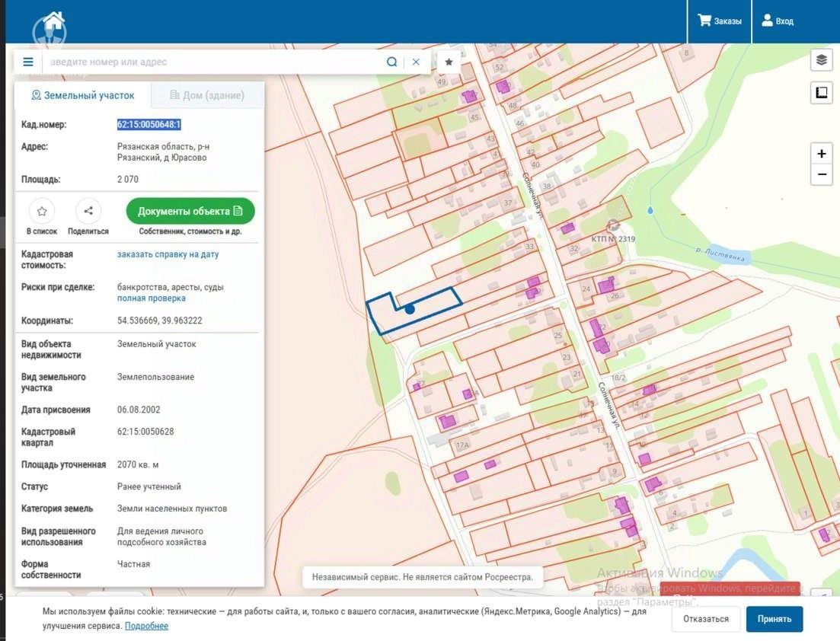This screenshot has width=840, height=641.
Task: Add parcel to list via В список star
Action: (42, 211)
